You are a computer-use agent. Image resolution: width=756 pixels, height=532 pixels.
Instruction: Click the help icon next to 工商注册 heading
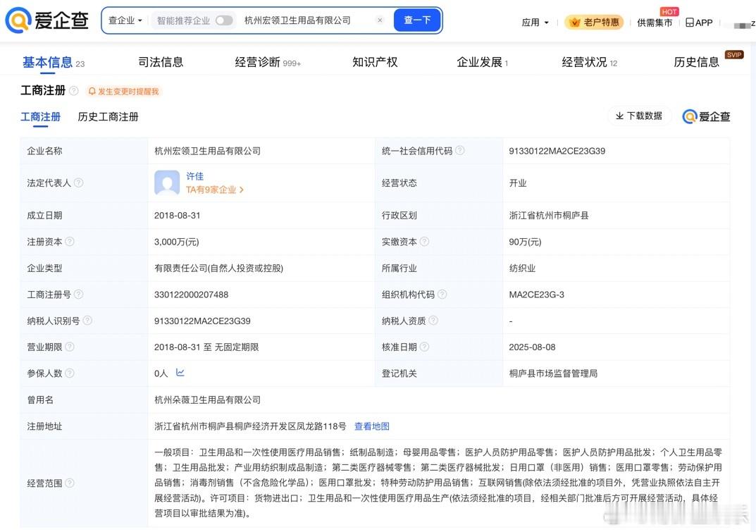tap(74, 91)
